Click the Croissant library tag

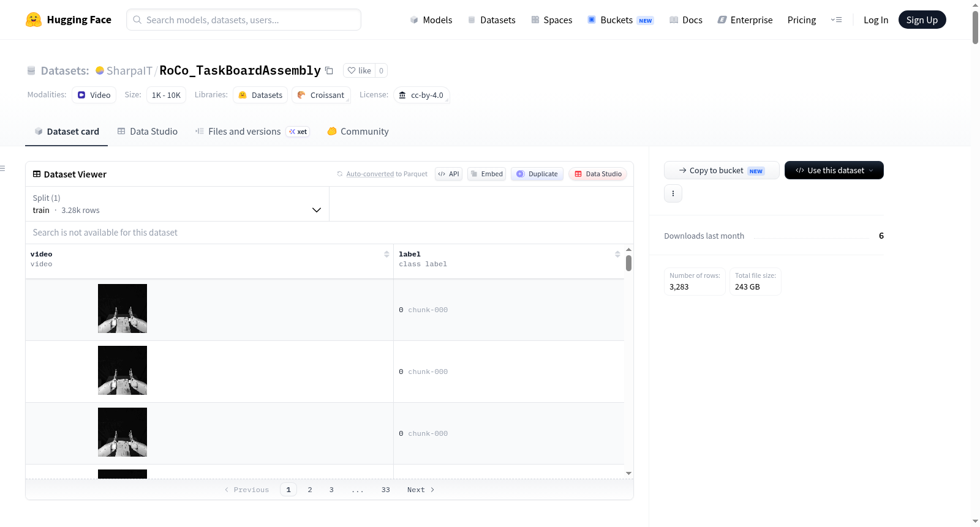tap(321, 95)
